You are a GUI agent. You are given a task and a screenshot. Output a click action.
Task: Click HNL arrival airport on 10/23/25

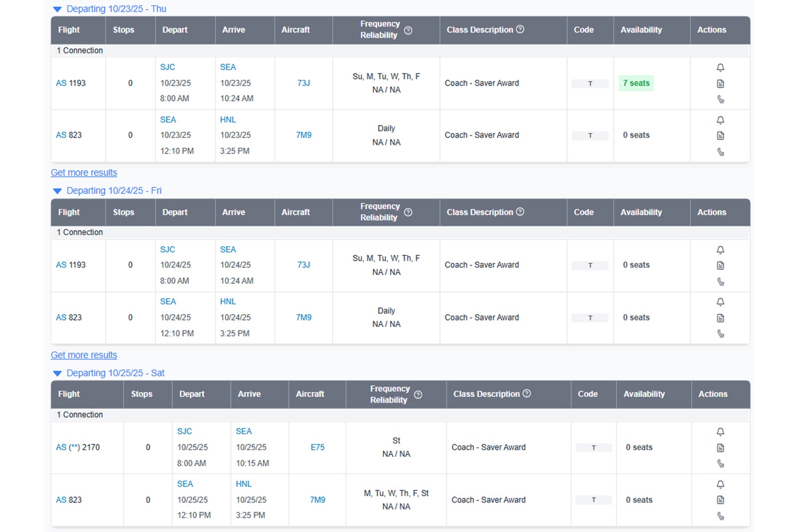click(x=228, y=120)
